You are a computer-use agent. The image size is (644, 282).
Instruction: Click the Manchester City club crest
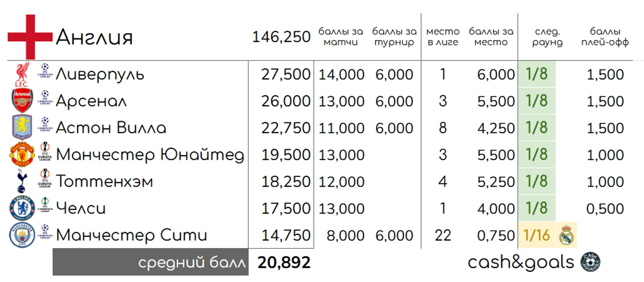point(22,235)
